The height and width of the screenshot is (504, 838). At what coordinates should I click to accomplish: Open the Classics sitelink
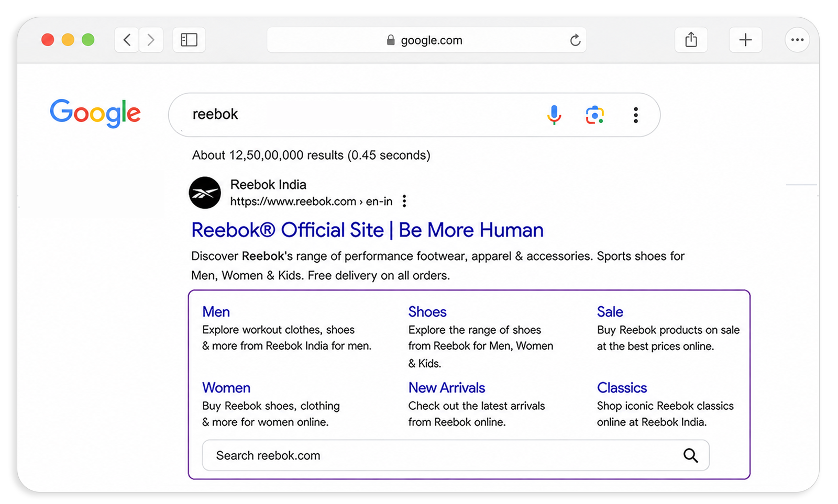(x=622, y=388)
